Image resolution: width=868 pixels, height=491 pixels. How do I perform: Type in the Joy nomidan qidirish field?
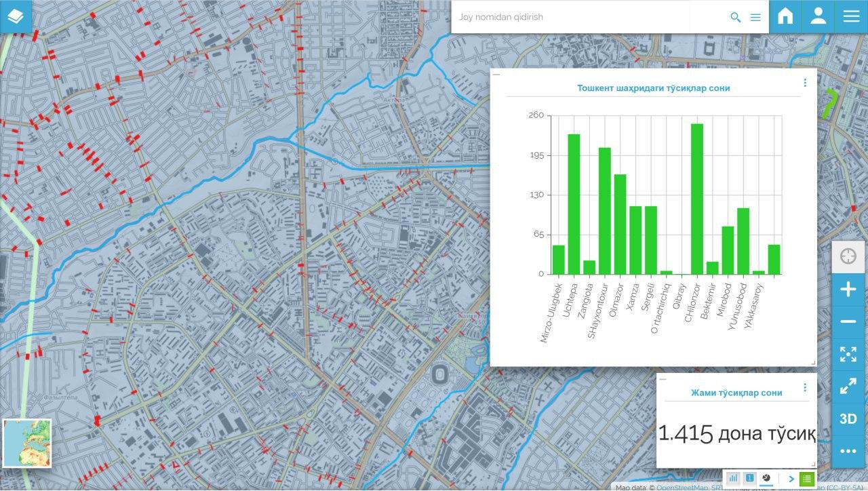583,17
